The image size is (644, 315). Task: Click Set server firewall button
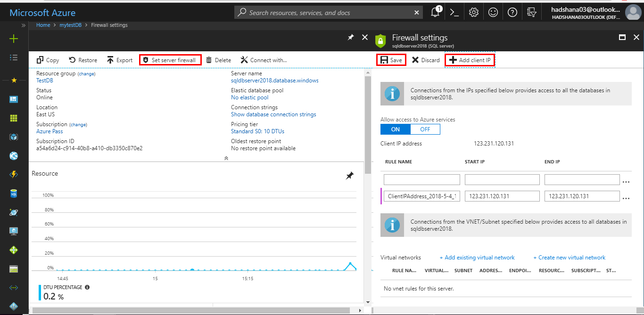[x=170, y=60]
